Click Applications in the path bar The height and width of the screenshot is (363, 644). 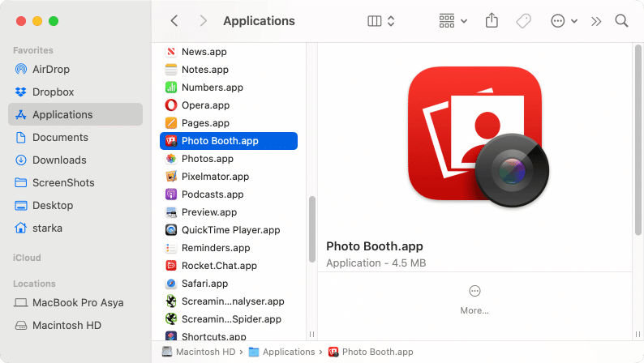(282, 352)
